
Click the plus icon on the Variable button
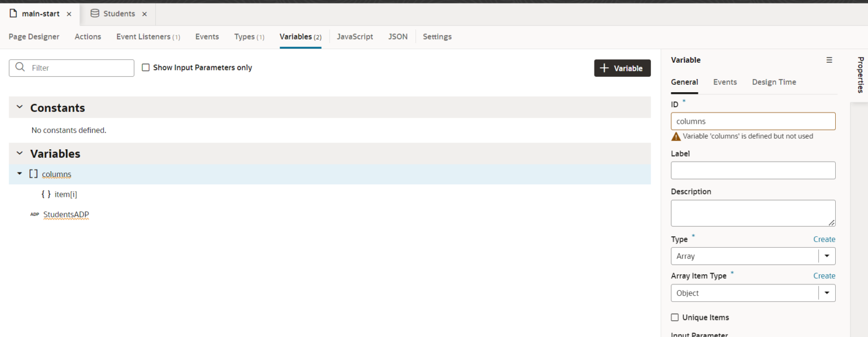[604, 68]
